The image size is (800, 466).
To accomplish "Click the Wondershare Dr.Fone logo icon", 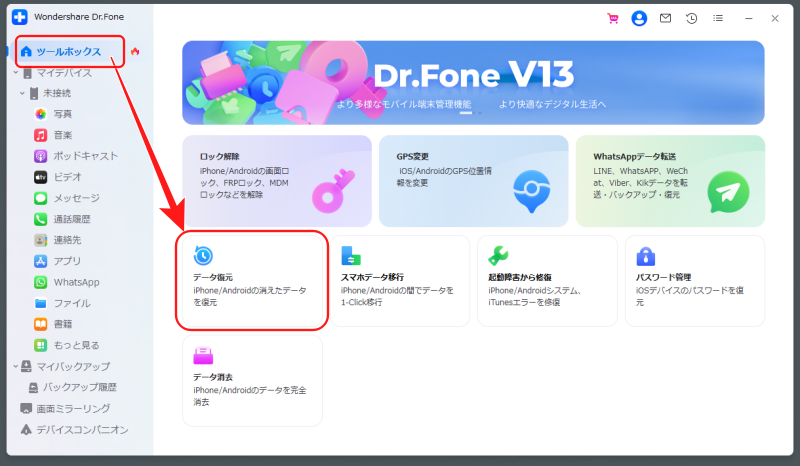I will pyautogui.click(x=20, y=17).
